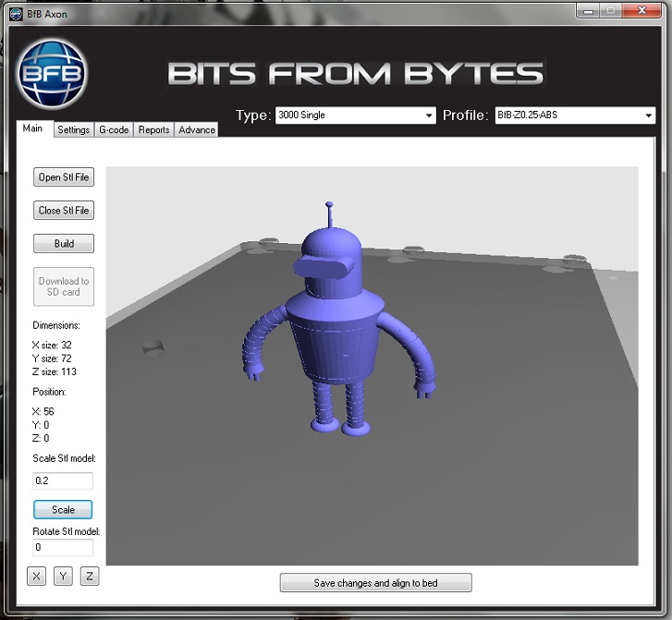Click Save changes and align to bed

pyautogui.click(x=375, y=583)
